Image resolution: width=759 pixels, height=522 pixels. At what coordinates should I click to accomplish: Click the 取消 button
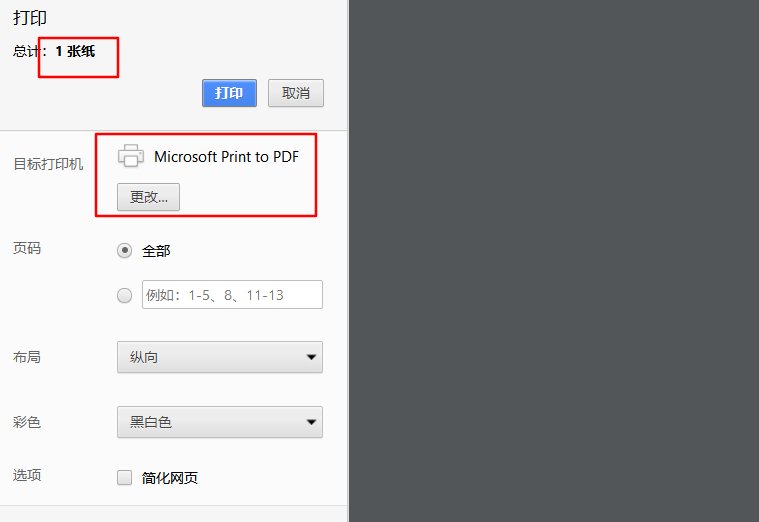click(295, 93)
